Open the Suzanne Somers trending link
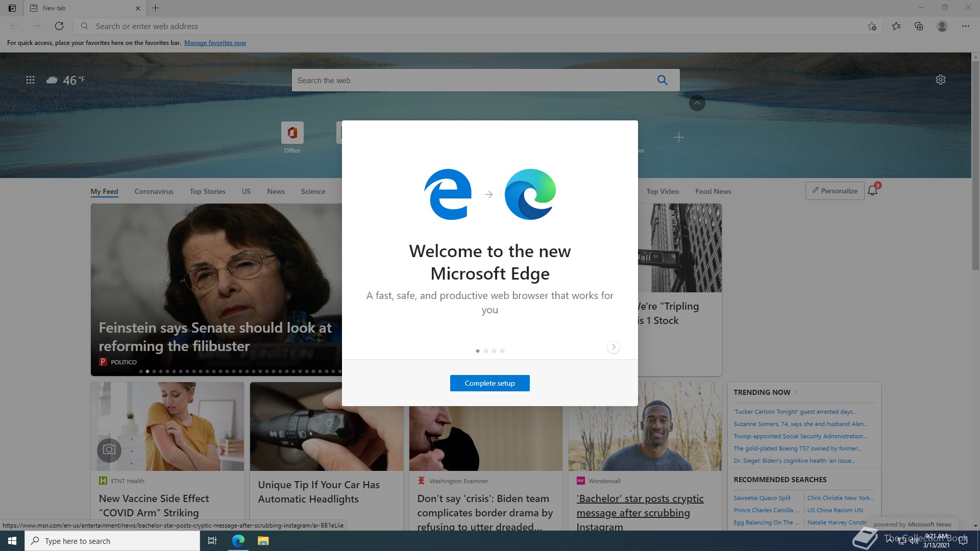The height and width of the screenshot is (551, 980). (x=800, y=424)
